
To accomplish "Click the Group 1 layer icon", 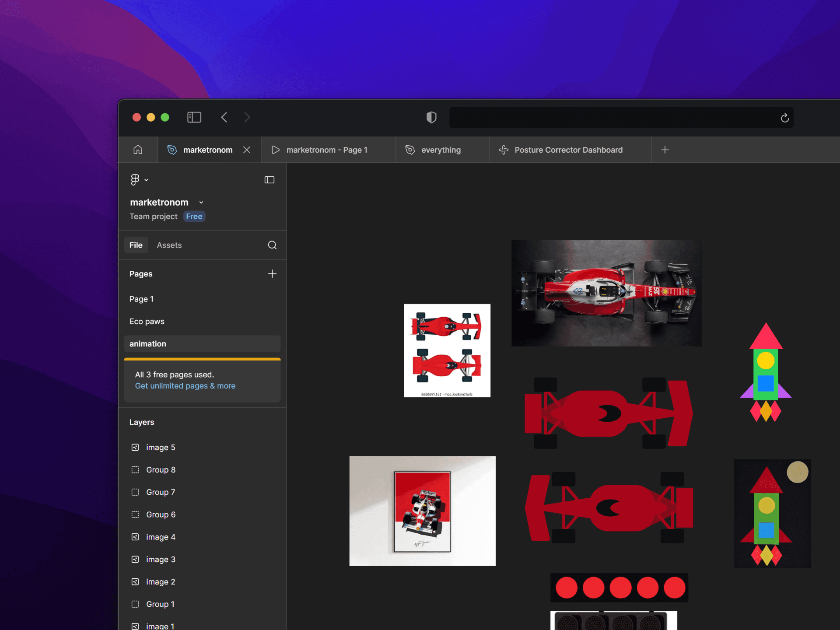I will [x=135, y=604].
